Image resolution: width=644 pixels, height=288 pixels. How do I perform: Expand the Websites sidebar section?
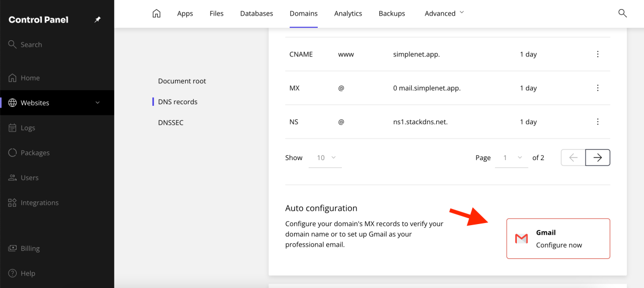click(x=97, y=103)
